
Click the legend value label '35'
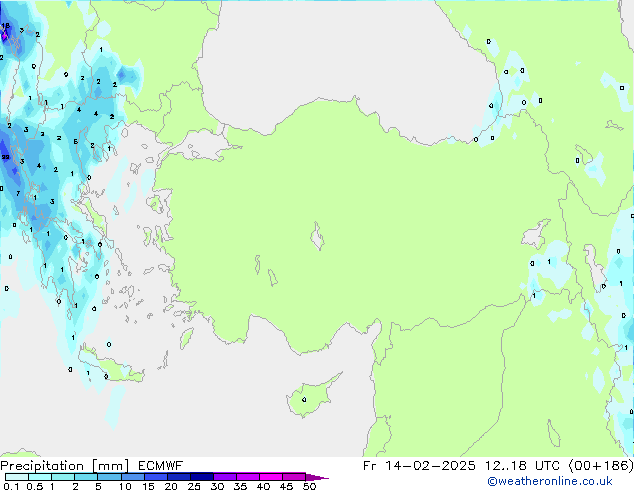[x=240, y=486]
